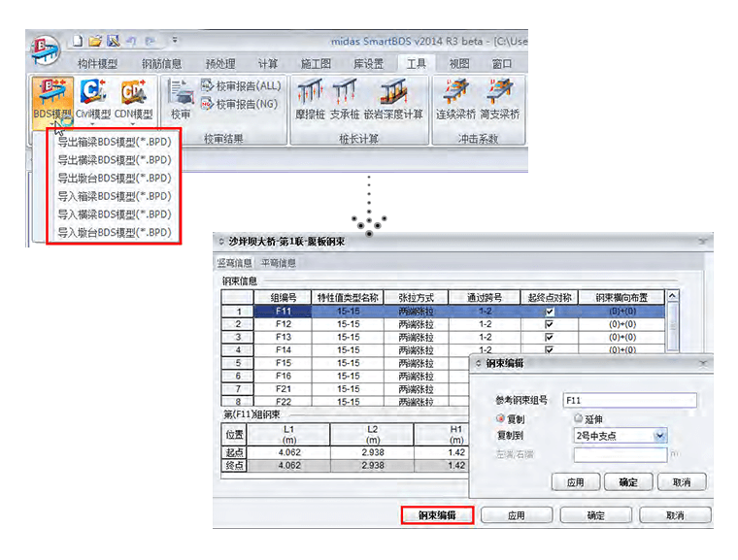
Task: Select the 支承桩 pile tool
Action: coord(344,100)
